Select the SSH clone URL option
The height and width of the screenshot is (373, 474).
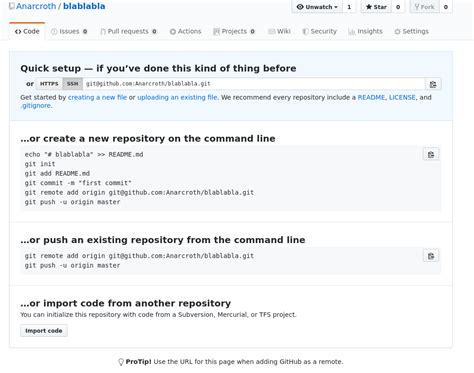point(72,84)
